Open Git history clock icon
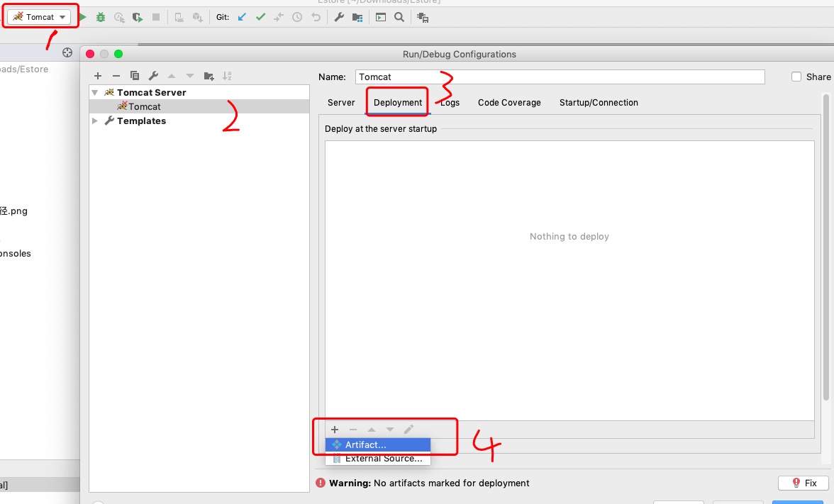Viewport: 834px width, 504px height. click(x=297, y=17)
